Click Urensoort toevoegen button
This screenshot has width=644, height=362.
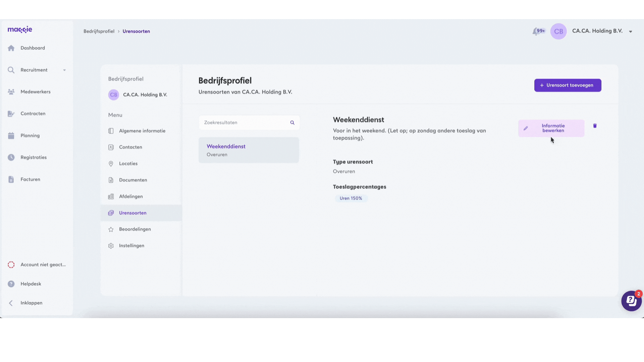coord(568,85)
